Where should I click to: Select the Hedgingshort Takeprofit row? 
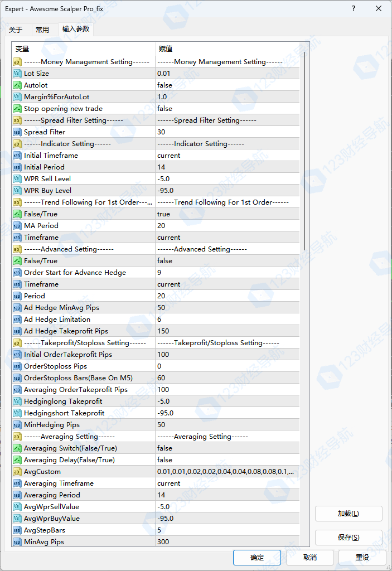(156, 413)
